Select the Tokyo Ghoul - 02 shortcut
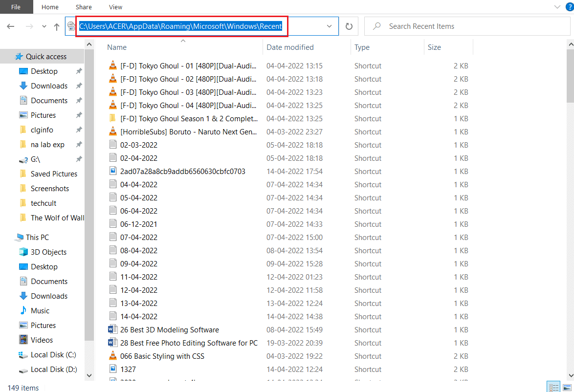574x392 pixels. (188, 79)
